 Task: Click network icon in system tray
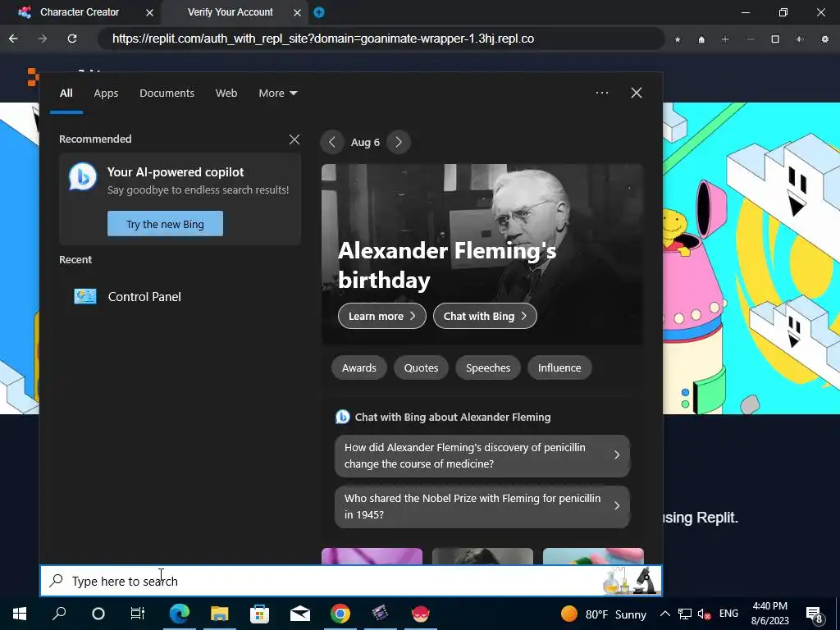(x=685, y=614)
